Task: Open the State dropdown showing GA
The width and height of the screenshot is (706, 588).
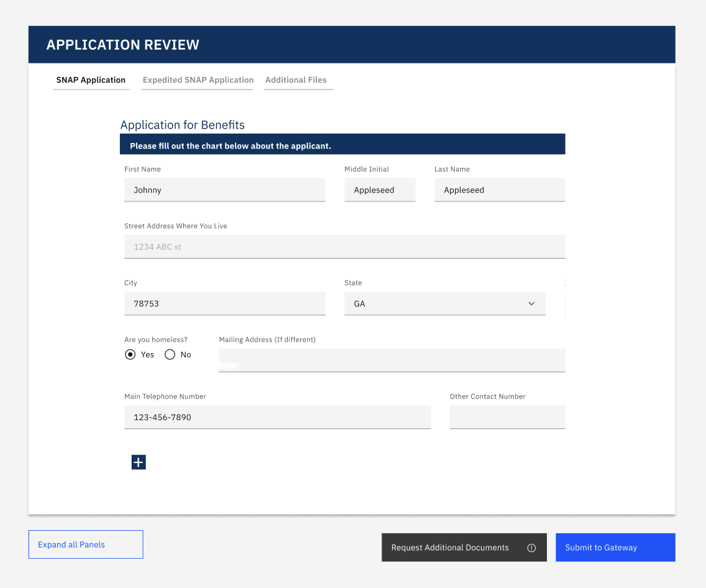Action: [x=445, y=303]
